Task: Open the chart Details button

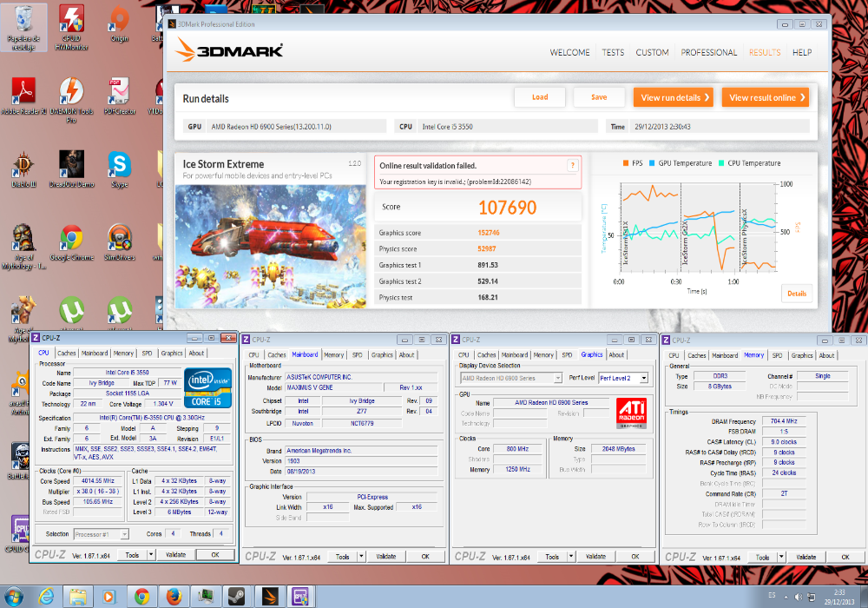Action: click(797, 294)
